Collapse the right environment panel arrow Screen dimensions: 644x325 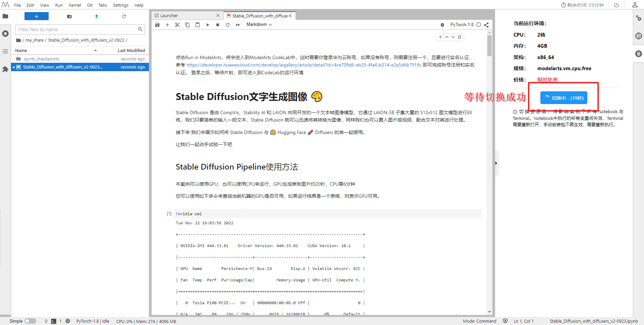(496, 163)
